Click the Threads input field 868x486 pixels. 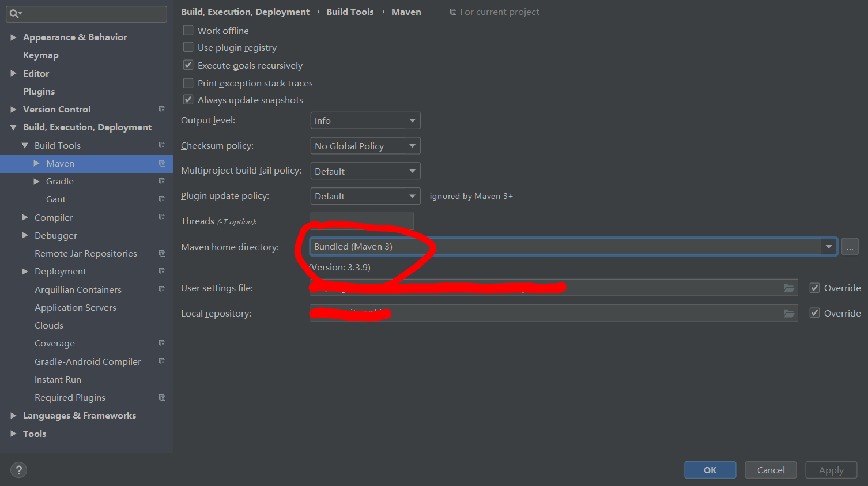coord(362,221)
